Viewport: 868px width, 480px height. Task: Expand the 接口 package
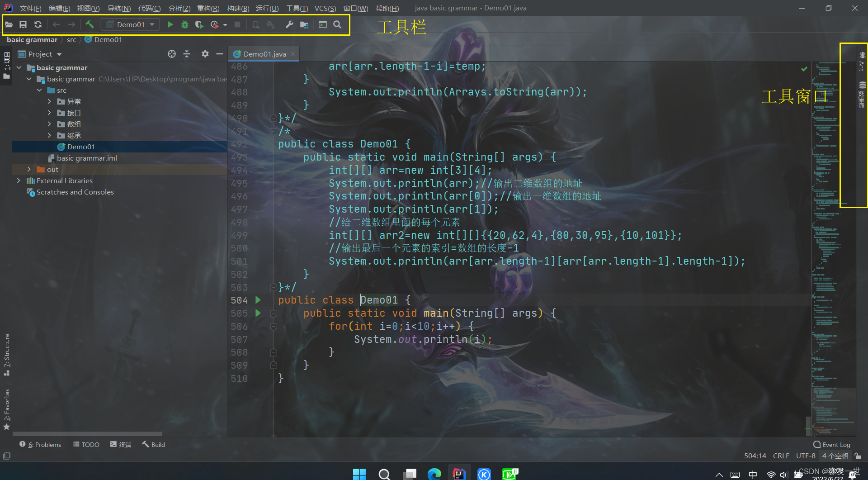pyautogui.click(x=49, y=113)
